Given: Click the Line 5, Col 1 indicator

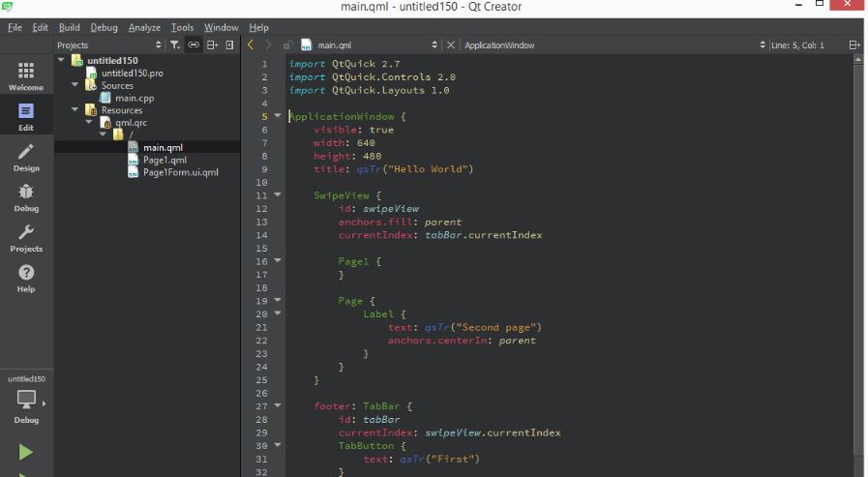Looking at the screenshot, I should tap(797, 45).
